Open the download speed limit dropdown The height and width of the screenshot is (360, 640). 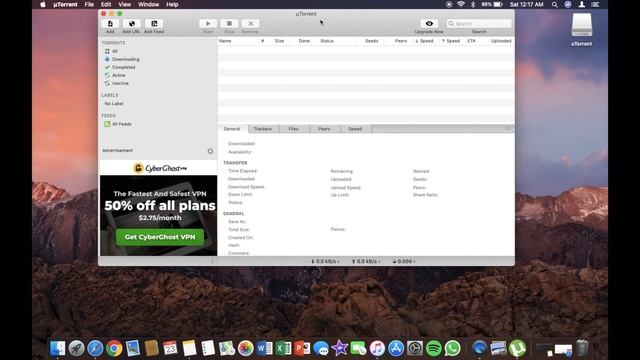pyautogui.click(x=325, y=262)
